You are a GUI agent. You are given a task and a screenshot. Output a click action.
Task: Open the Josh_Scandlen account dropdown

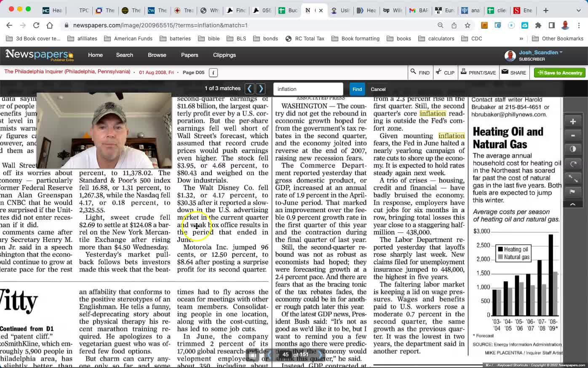(540, 53)
